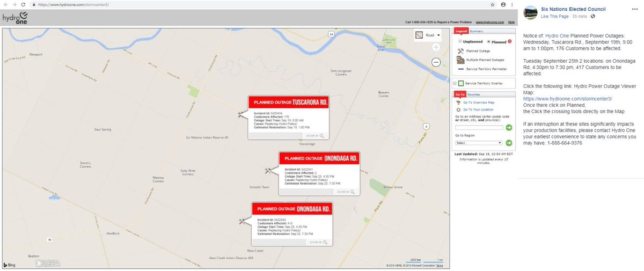Open the Facebook post options ellipsis
This screenshot has height=271, width=644.
[x=634, y=10]
